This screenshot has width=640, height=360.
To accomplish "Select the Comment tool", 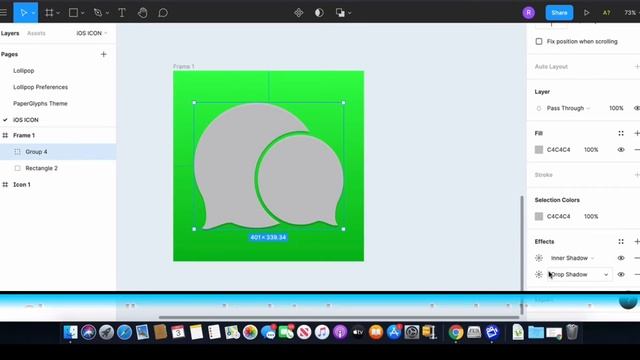I will [163, 13].
